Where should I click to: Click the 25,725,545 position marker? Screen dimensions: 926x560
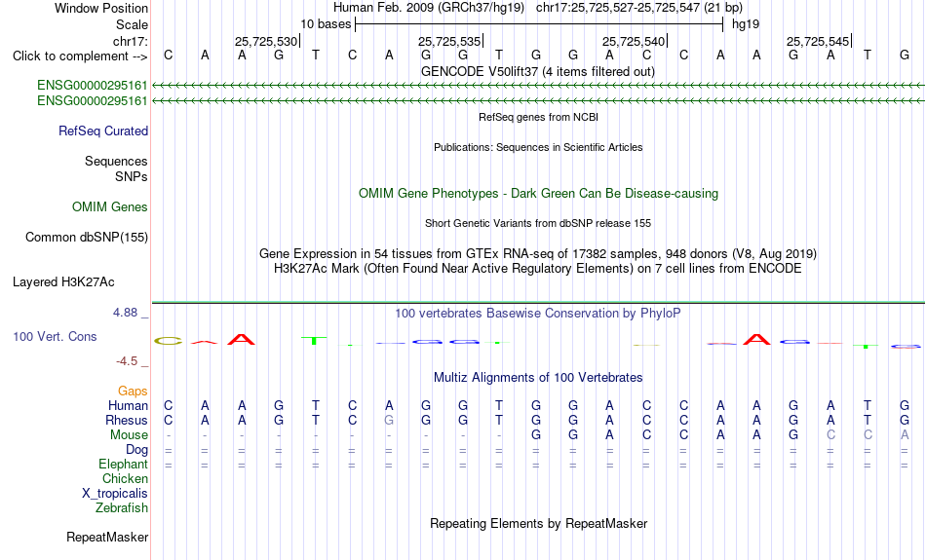click(818, 41)
